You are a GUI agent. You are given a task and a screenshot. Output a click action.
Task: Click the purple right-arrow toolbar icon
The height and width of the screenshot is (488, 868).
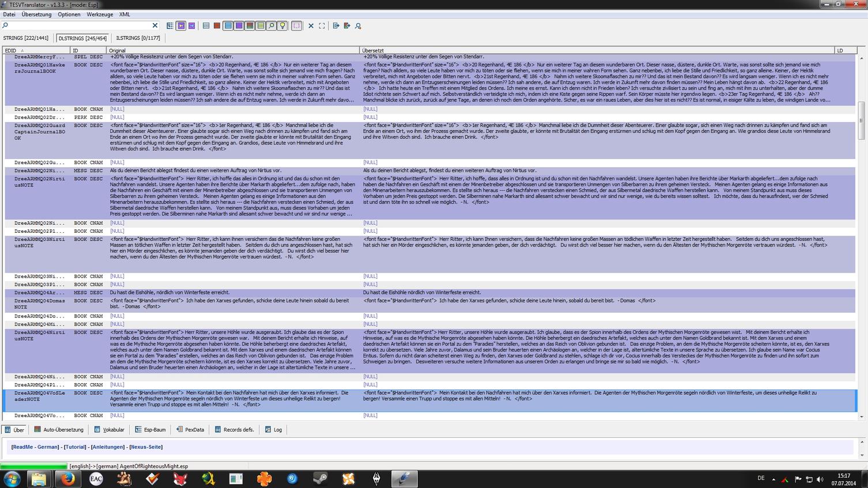point(191,26)
